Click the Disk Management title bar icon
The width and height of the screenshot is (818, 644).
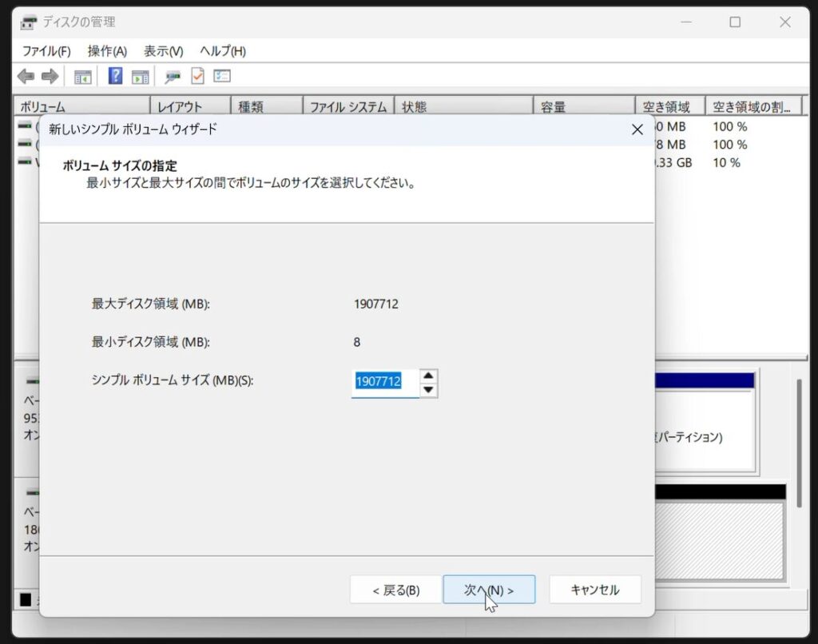coord(29,22)
